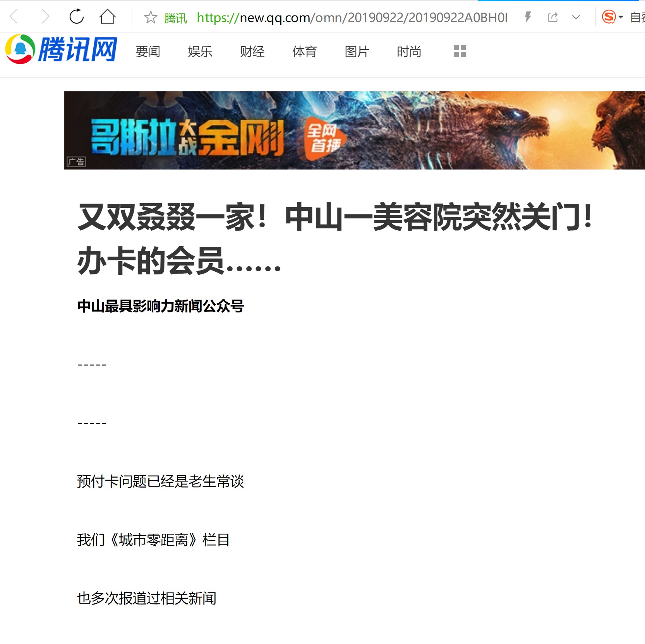The height and width of the screenshot is (644, 645).
Task: Click 中山最具影响力新闻公众号 text
Action: click(x=161, y=306)
